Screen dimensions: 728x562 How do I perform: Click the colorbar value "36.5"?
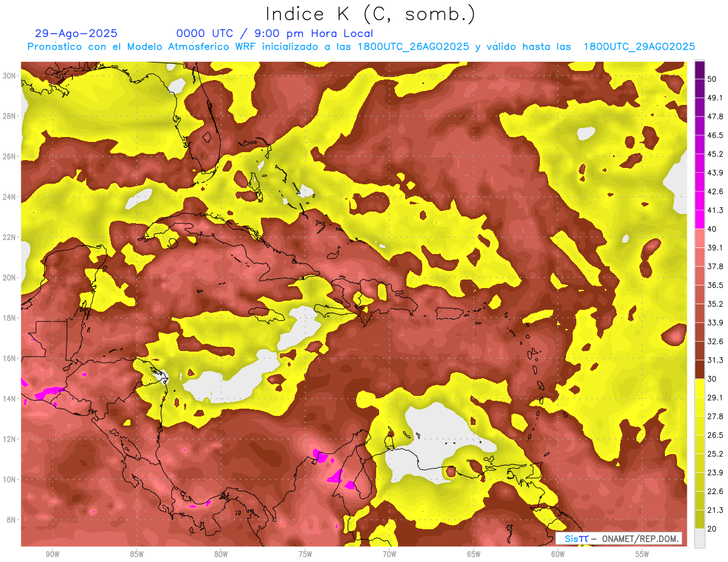(715, 285)
